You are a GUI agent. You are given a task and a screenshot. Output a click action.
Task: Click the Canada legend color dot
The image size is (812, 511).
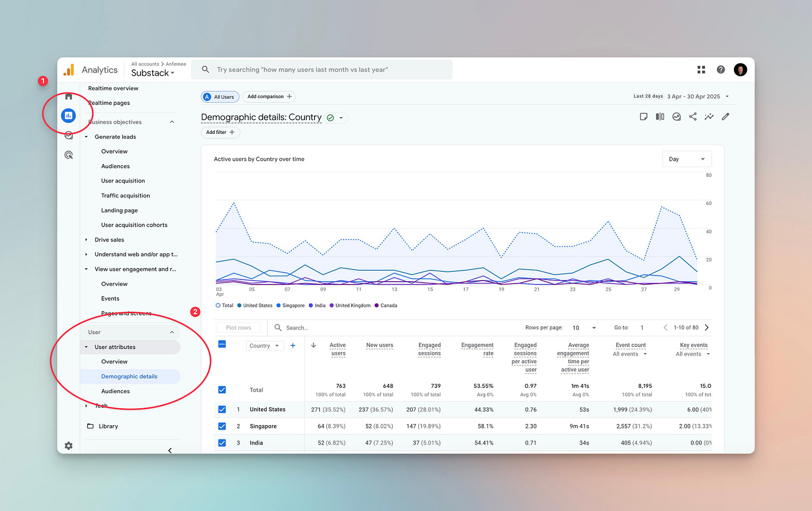point(376,306)
